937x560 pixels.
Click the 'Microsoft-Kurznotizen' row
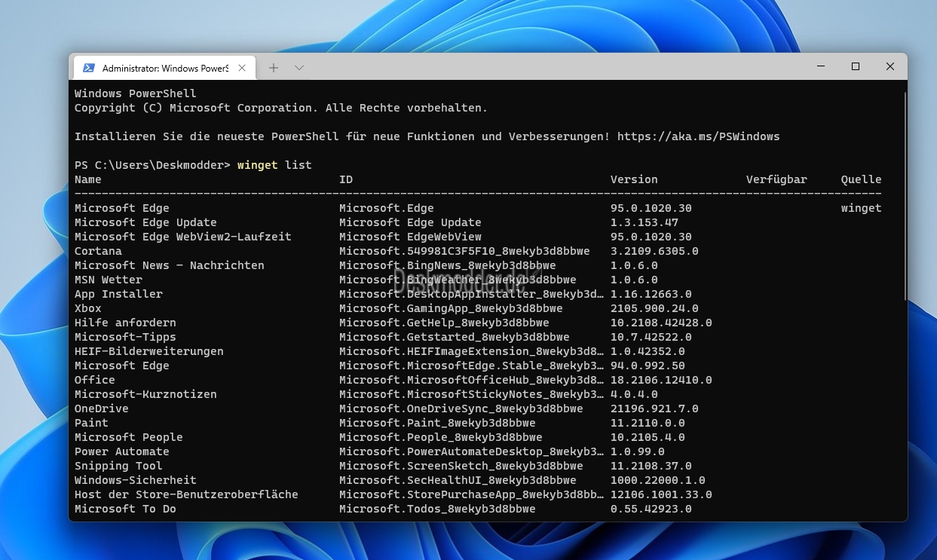[x=145, y=394]
